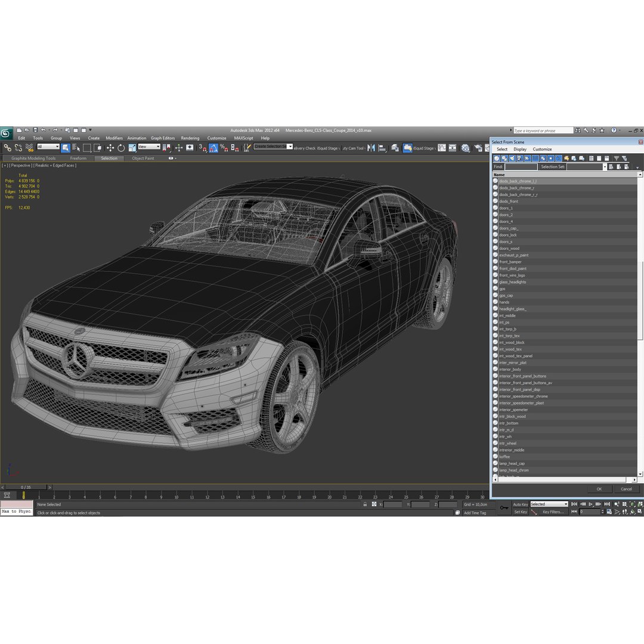Activate the Select and Scale tool
This screenshot has width=644, height=644.
[x=132, y=148]
